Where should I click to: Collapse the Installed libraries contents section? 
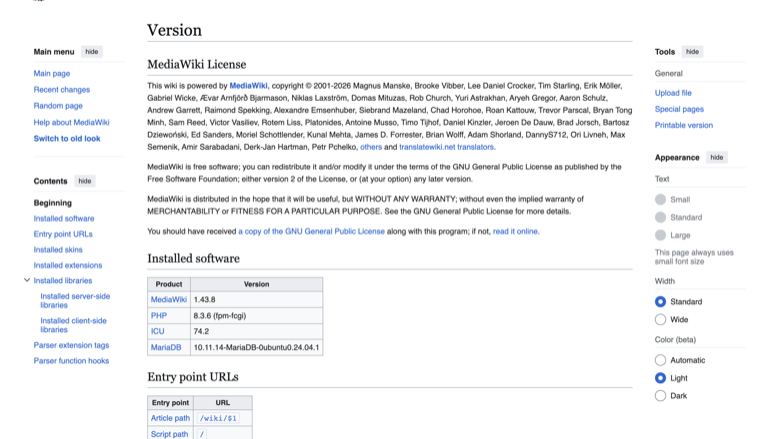(x=27, y=280)
